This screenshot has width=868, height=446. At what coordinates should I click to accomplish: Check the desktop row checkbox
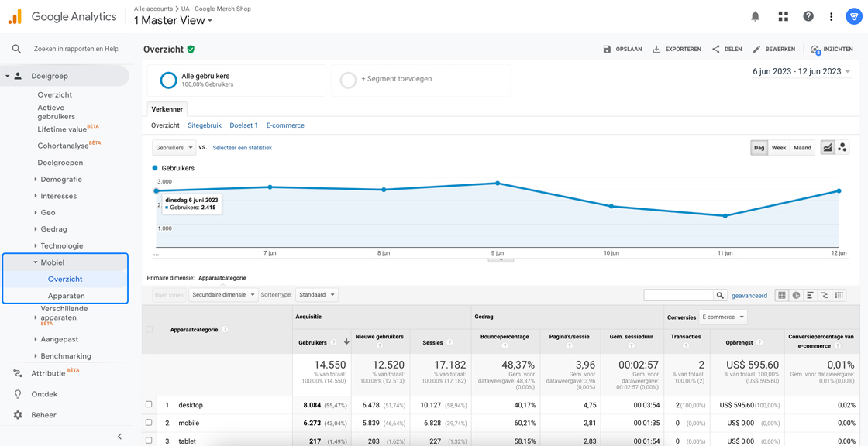(149, 404)
